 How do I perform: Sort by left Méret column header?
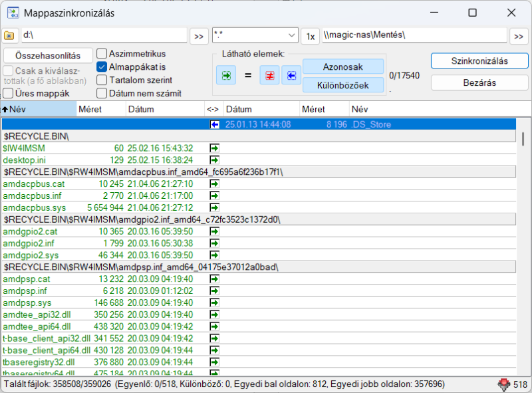101,109
